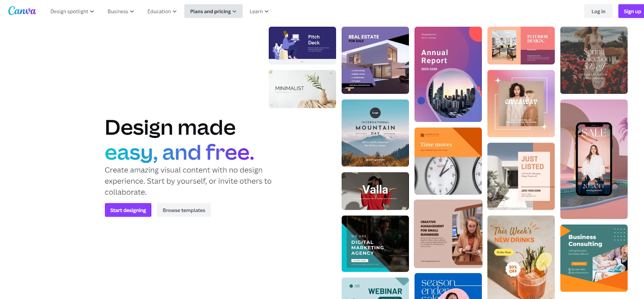The image size is (644, 299).
Task: Select the Minimalist presentation template
Action: [x=302, y=89]
